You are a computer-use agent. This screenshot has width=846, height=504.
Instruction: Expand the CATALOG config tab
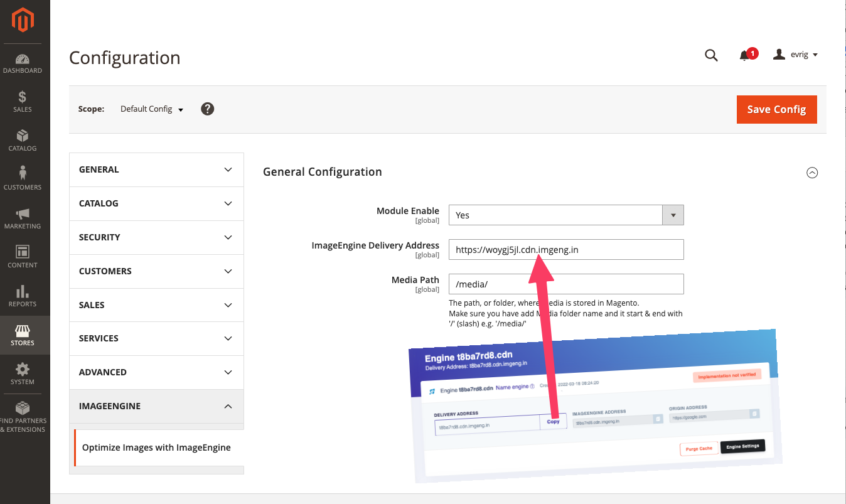tap(156, 203)
